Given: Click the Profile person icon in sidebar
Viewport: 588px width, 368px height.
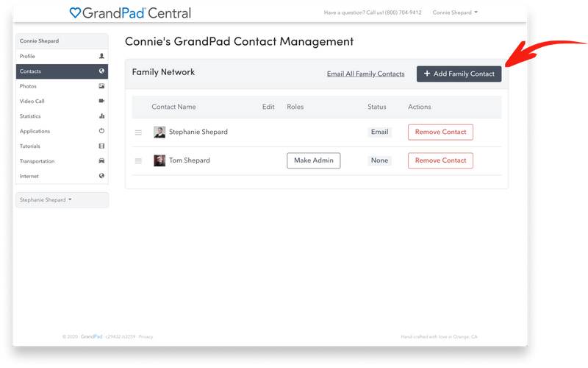Looking at the screenshot, I should tap(101, 56).
